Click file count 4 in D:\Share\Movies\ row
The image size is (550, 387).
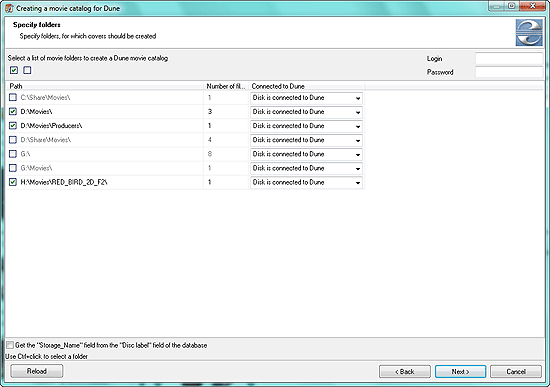pyautogui.click(x=210, y=140)
